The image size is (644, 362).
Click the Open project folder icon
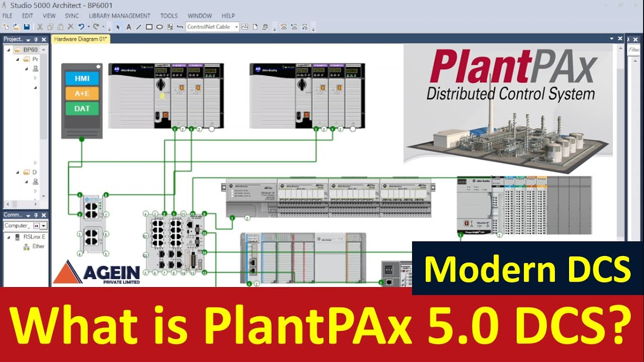pyautogui.click(x=16, y=27)
